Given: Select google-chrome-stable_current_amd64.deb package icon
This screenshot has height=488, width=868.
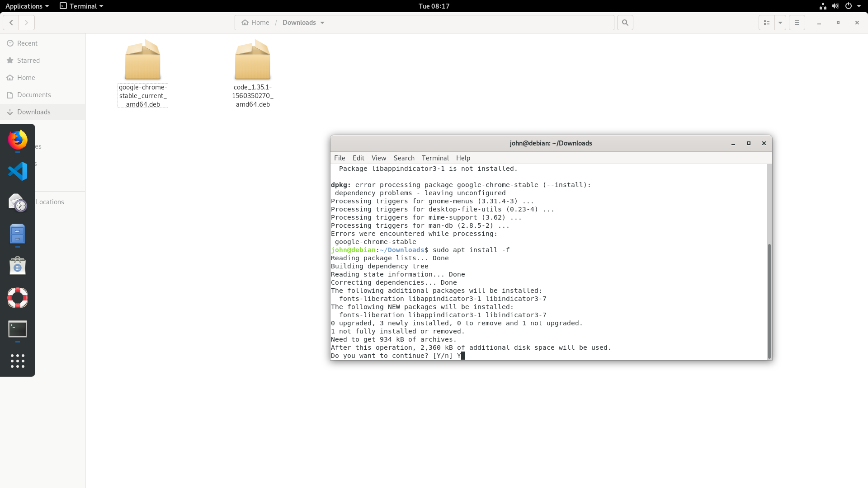Looking at the screenshot, I should point(143,60).
